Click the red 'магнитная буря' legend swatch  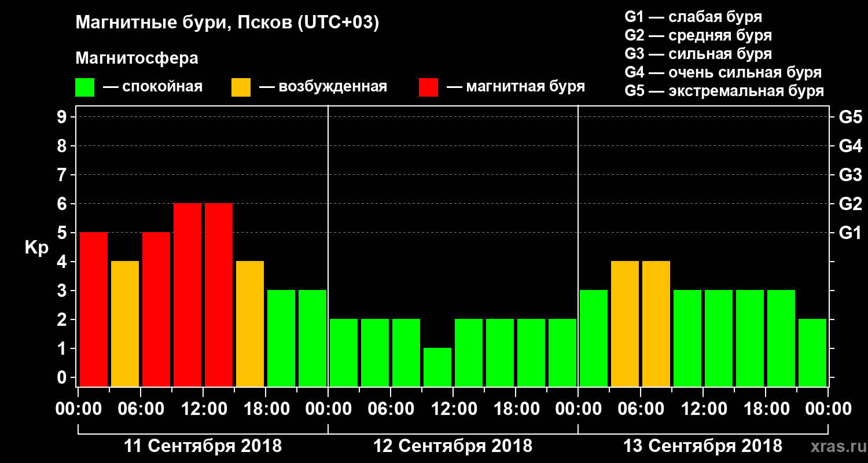[x=428, y=87]
